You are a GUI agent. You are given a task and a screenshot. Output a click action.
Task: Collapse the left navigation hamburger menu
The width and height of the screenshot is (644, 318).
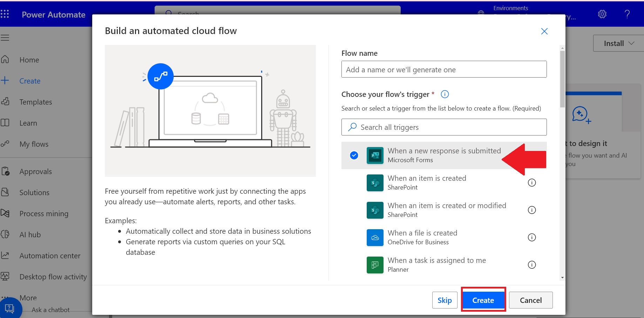pyautogui.click(x=5, y=38)
